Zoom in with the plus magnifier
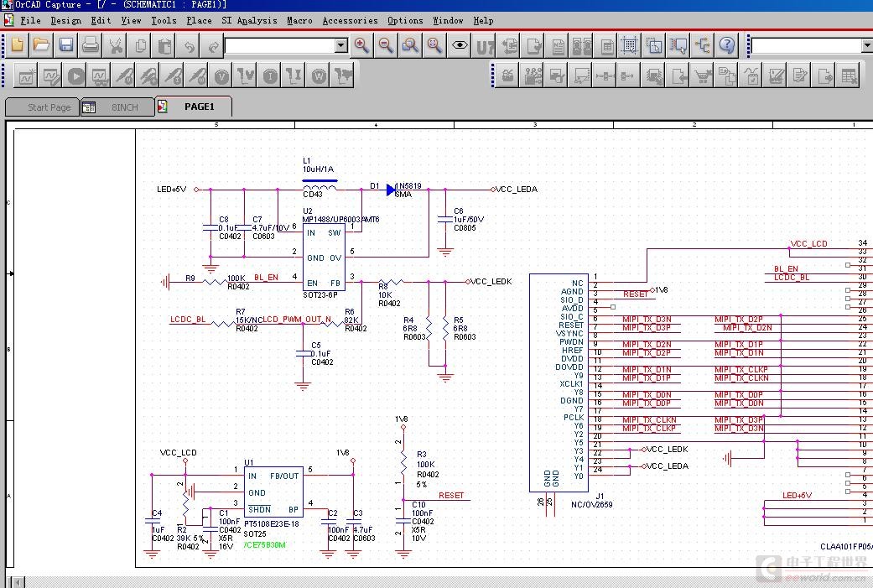 click(x=362, y=45)
